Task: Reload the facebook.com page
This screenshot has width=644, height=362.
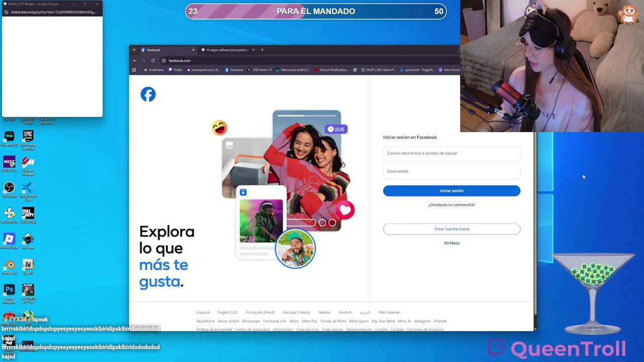Action: point(153,60)
